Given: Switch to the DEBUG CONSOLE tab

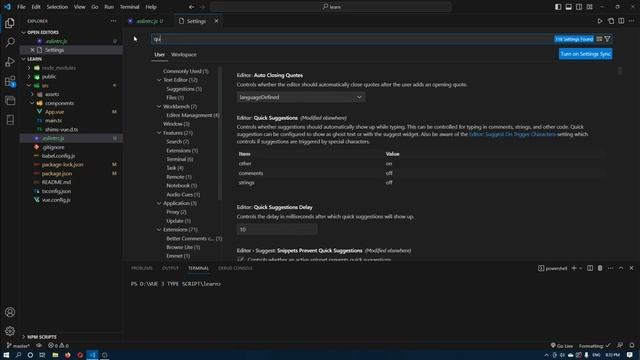Looking at the screenshot, I should click(235, 268).
